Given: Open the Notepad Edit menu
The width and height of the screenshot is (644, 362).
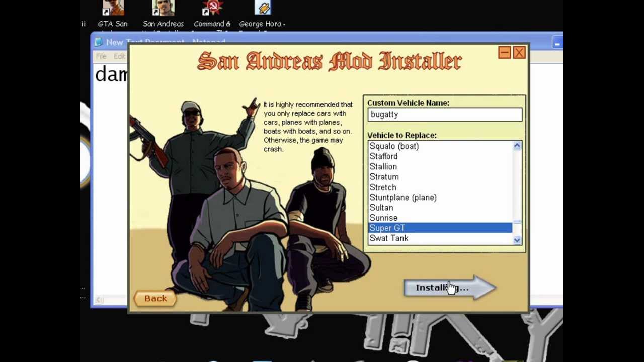Looking at the screenshot, I should [x=119, y=56].
